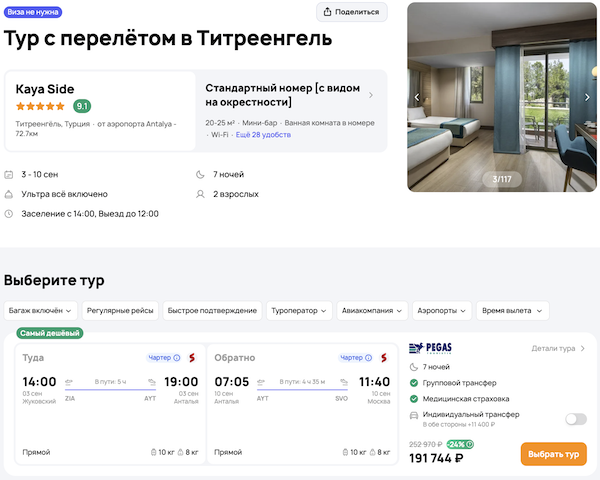Image resolution: width=600 pixels, height=480 pixels.
Task: Select the Быстрое подтверждение filter chip
Action: coord(212,311)
